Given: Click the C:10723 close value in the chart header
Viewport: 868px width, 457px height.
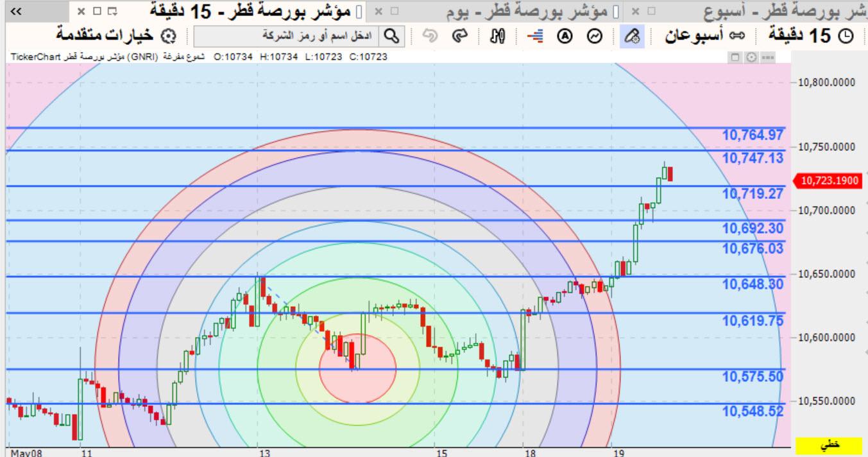Looking at the screenshot, I should 368,58.
